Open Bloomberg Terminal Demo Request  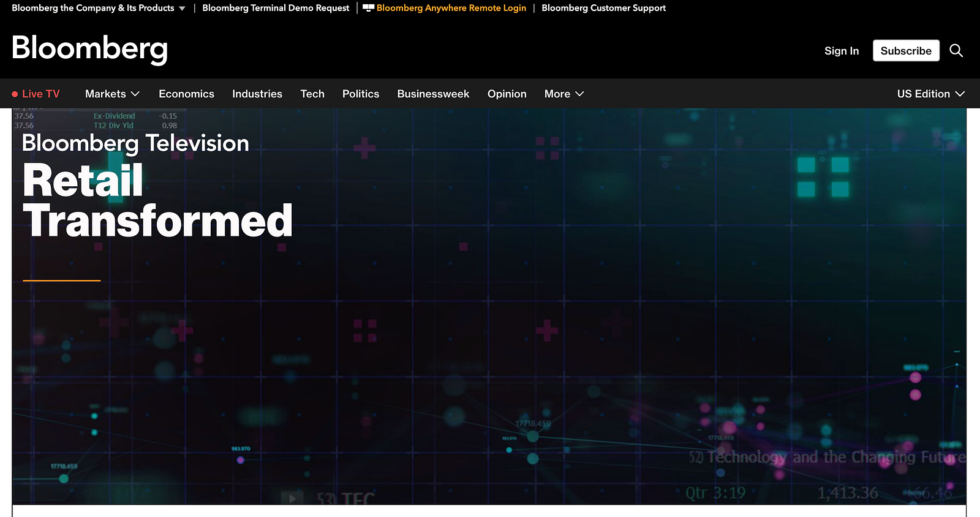tap(276, 8)
